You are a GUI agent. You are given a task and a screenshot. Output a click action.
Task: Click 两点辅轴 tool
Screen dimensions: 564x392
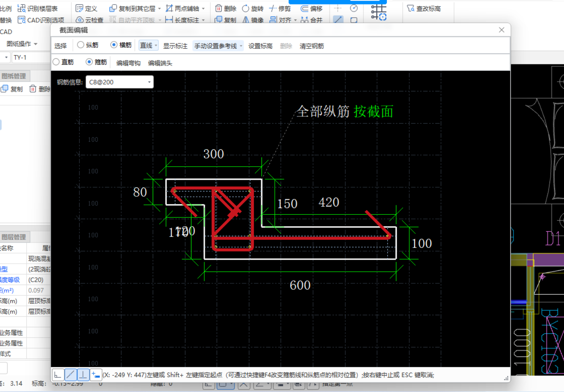point(182,8)
